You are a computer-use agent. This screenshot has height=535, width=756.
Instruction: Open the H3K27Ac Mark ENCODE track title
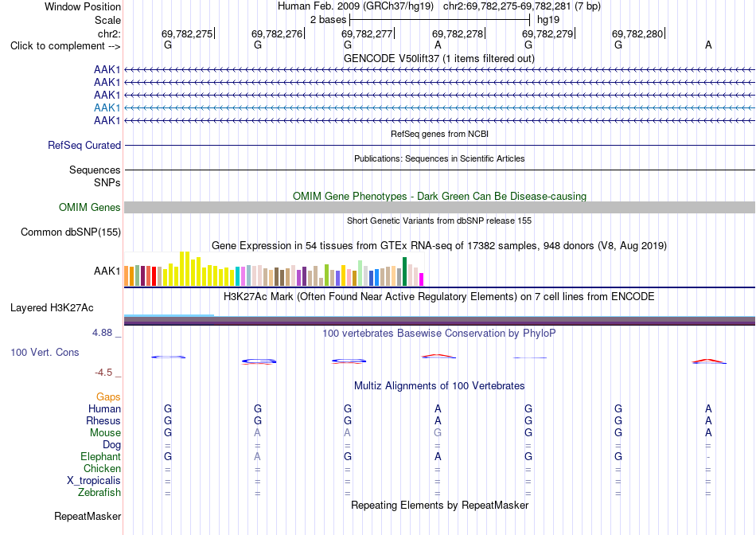tap(439, 296)
